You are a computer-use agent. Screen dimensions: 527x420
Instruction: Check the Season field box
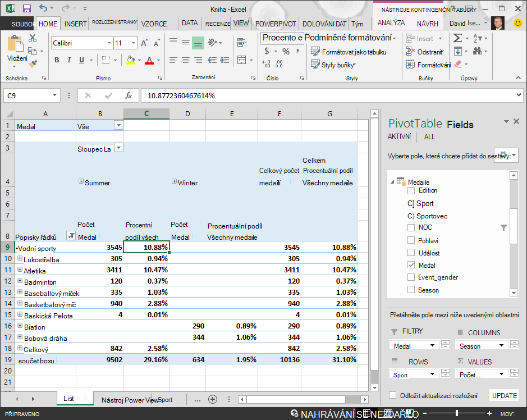click(411, 290)
